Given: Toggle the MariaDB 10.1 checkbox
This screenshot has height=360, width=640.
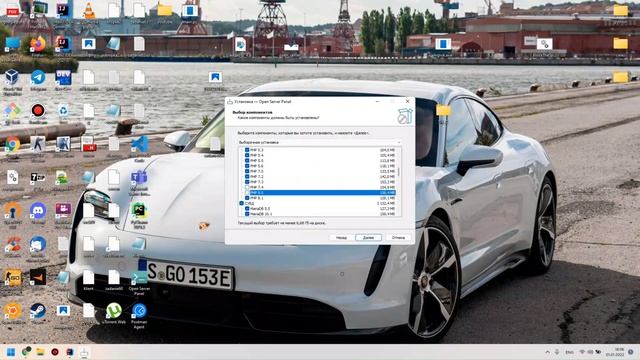Looking at the screenshot, I should 247,213.
